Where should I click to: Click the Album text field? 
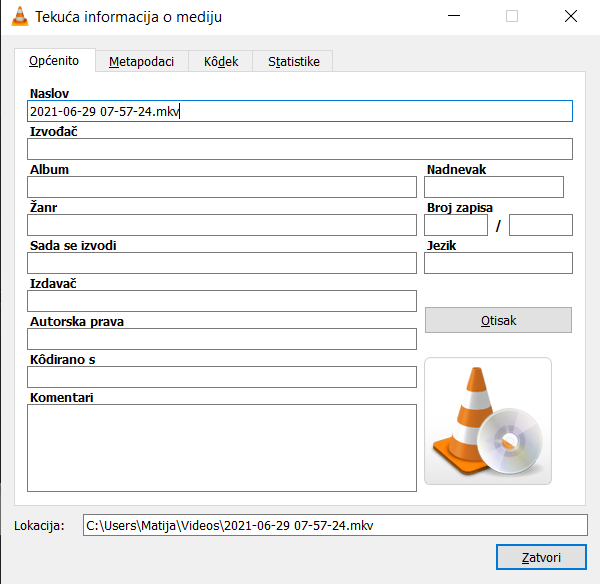(x=221, y=187)
